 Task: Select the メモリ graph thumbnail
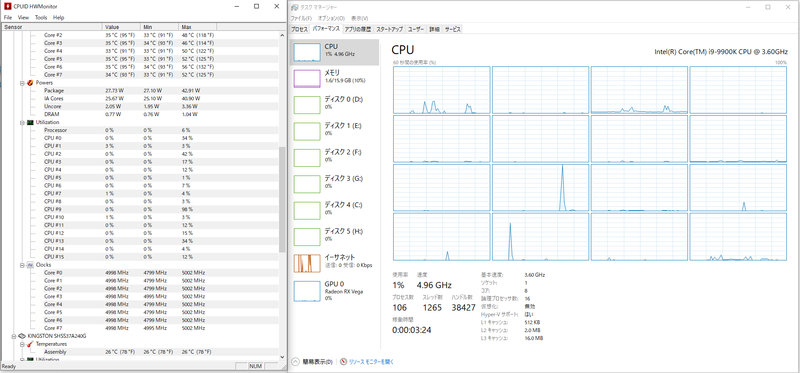coord(307,78)
